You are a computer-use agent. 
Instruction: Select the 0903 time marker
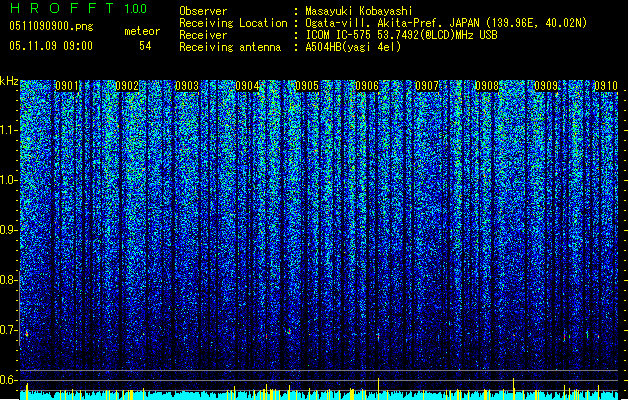tap(187, 87)
